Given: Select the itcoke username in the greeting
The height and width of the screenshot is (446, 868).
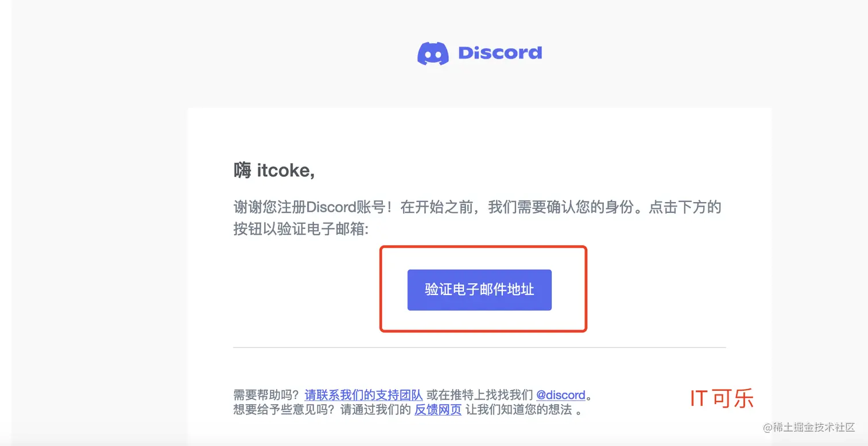Looking at the screenshot, I should pos(285,170).
